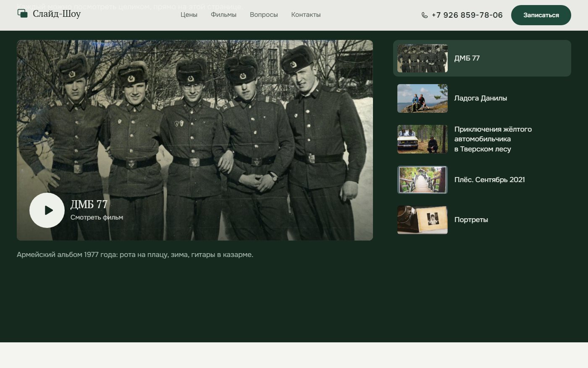
Task: Play the ДМБ 77 film
Action: coord(47,210)
